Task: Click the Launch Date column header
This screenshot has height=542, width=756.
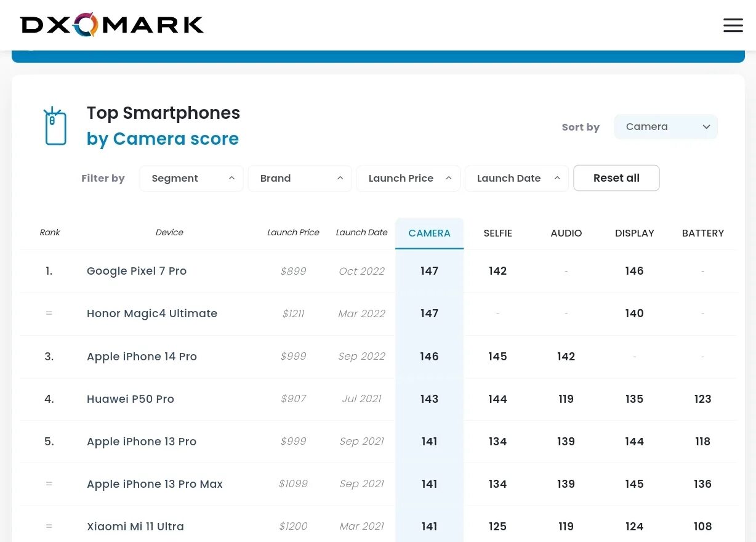Action: [x=361, y=232]
